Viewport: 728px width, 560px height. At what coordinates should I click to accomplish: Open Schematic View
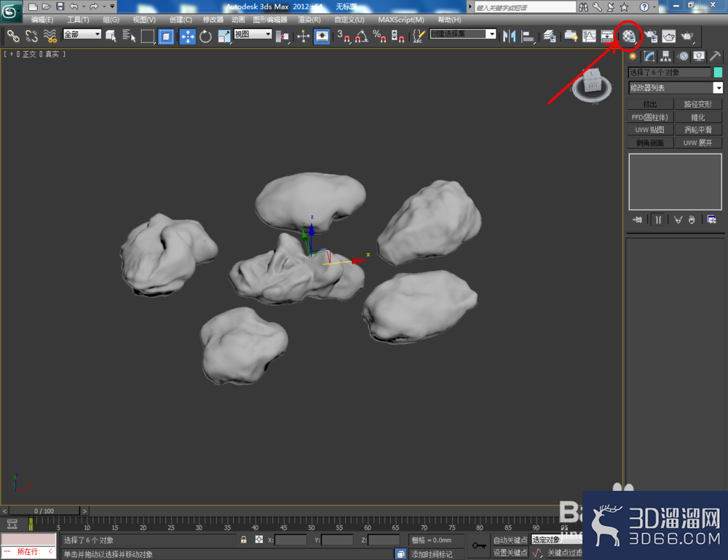[607, 36]
